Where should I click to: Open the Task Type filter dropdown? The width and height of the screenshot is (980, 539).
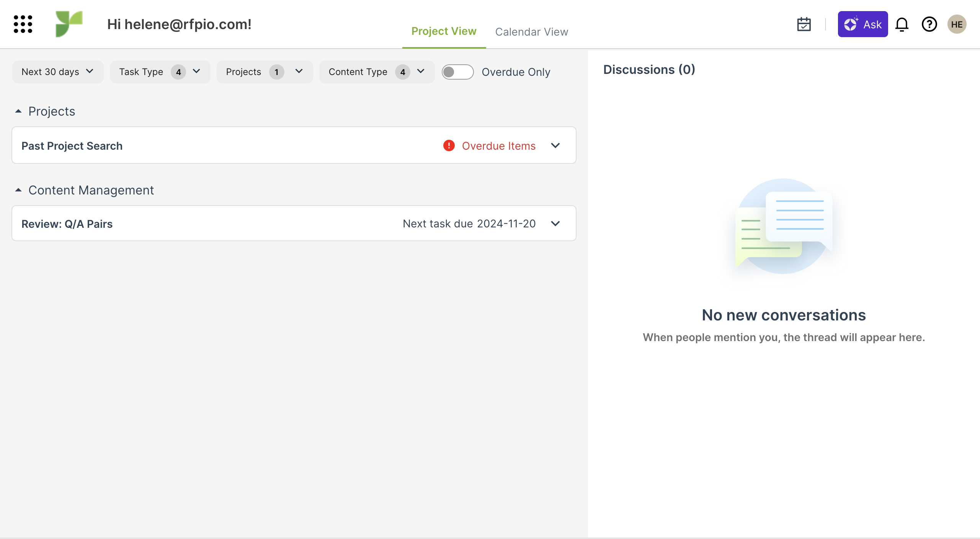(160, 72)
